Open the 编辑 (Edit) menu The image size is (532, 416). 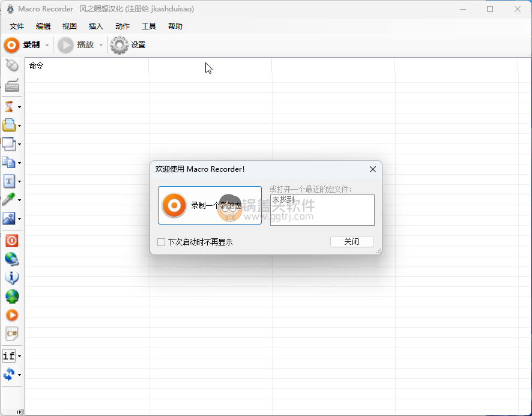pyautogui.click(x=43, y=26)
